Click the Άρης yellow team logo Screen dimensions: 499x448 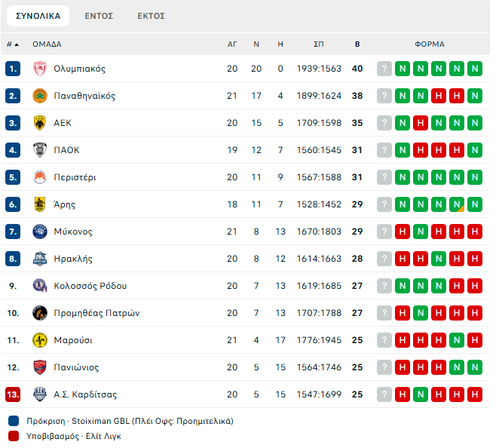pyautogui.click(x=40, y=204)
